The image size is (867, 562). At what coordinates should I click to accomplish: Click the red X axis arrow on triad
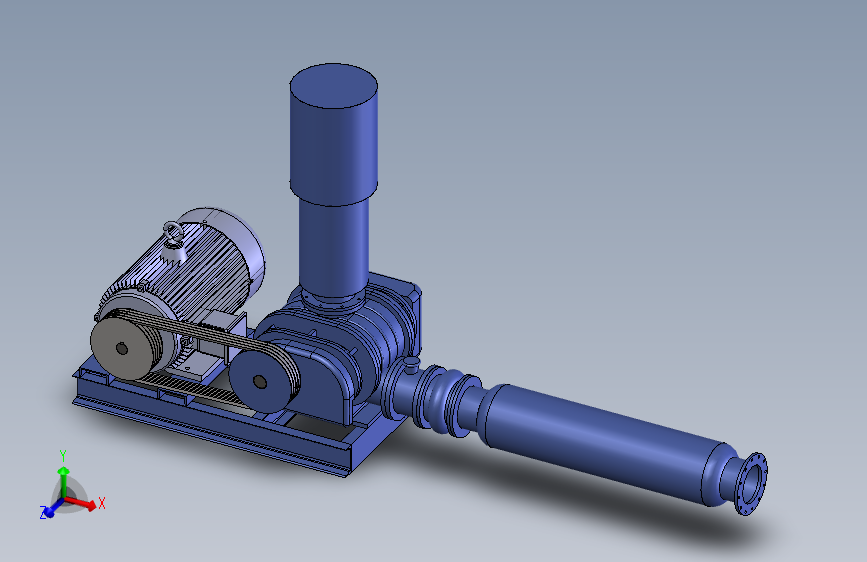[83, 502]
